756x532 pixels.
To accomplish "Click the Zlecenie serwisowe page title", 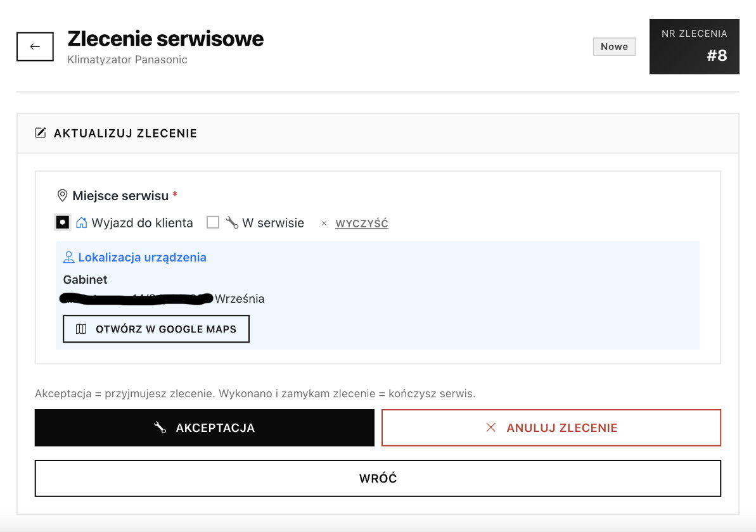I will (x=165, y=39).
